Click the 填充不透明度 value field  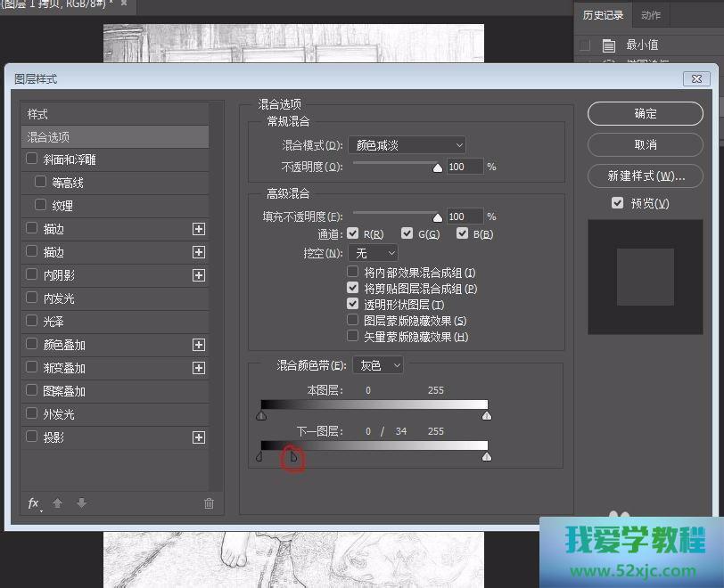click(464, 216)
